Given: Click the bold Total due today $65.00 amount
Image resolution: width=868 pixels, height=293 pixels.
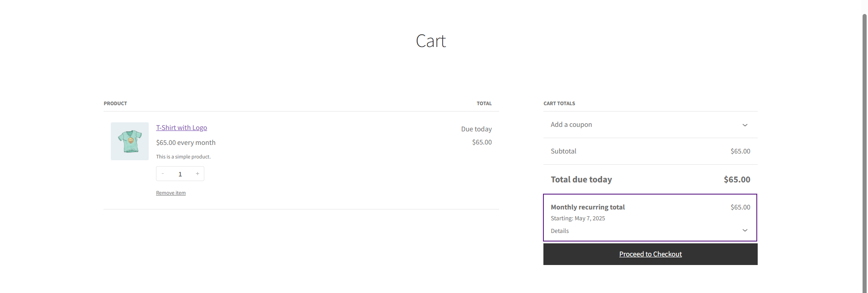Looking at the screenshot, I should click(x=737, y=180).
